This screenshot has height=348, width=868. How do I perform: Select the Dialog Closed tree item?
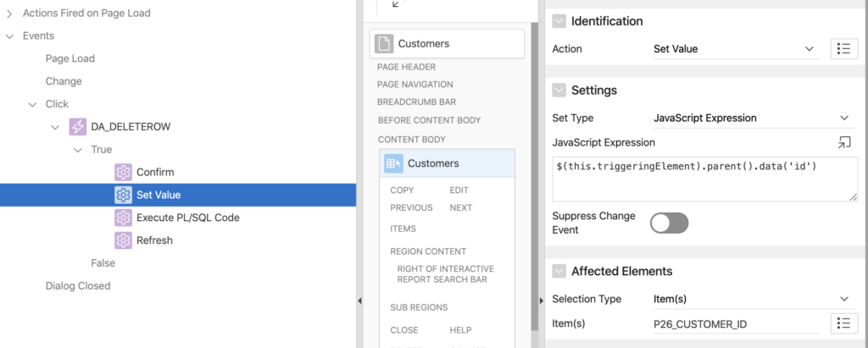coord(78,285)
